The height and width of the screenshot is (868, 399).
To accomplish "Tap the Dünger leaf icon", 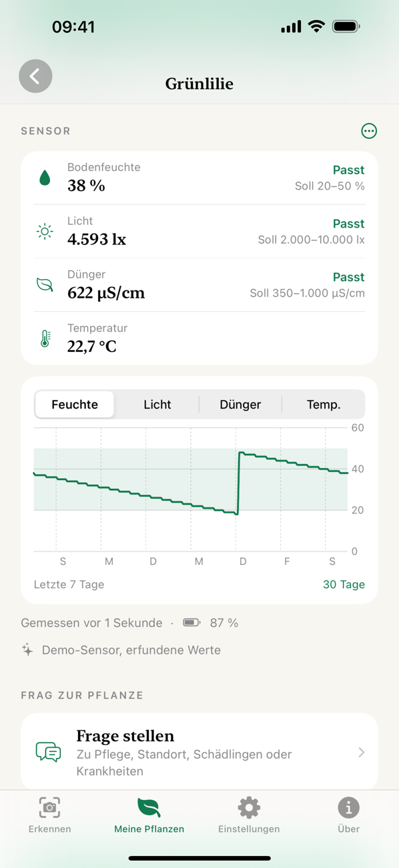I will 45,284.
